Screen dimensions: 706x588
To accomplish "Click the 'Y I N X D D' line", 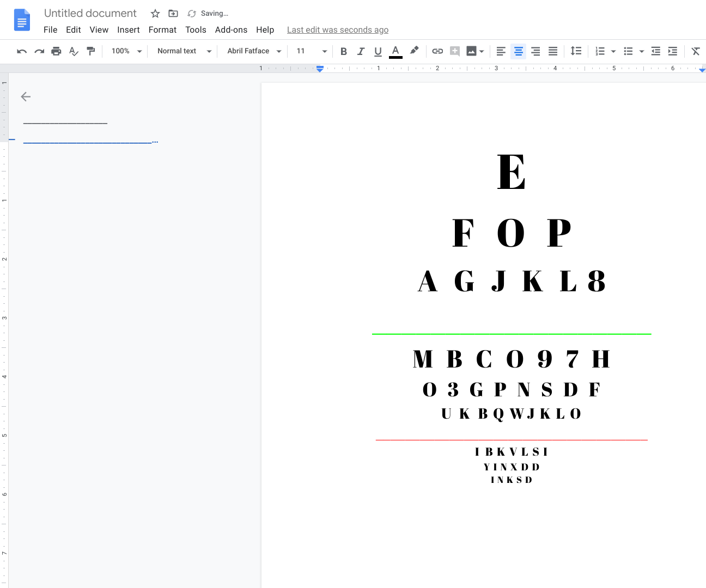I will tap(512, 467).
